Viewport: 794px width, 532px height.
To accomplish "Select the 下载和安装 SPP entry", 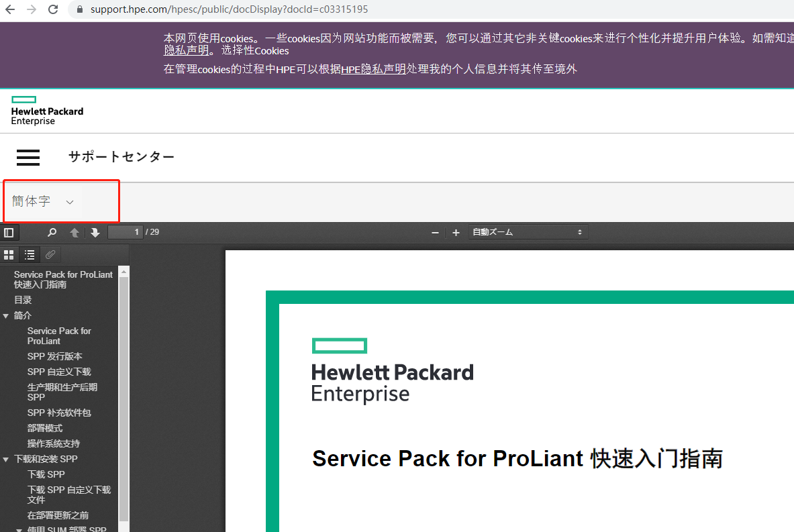I will tap(46, 459).
